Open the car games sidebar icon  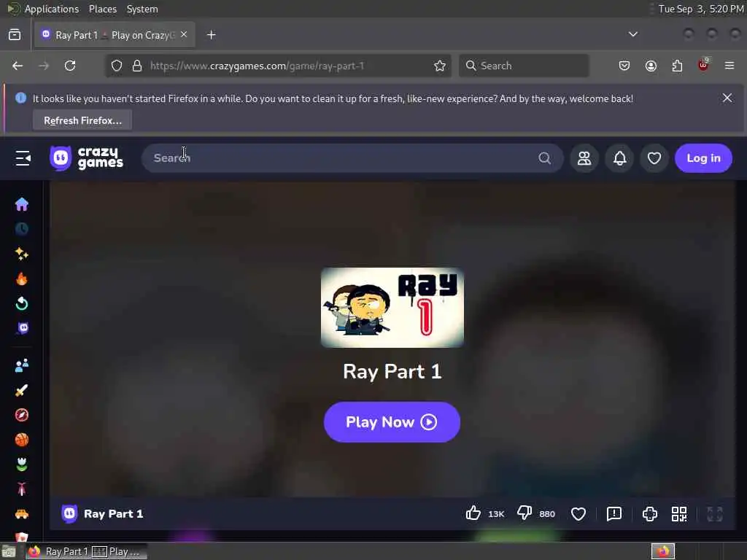tap(21, 514)
